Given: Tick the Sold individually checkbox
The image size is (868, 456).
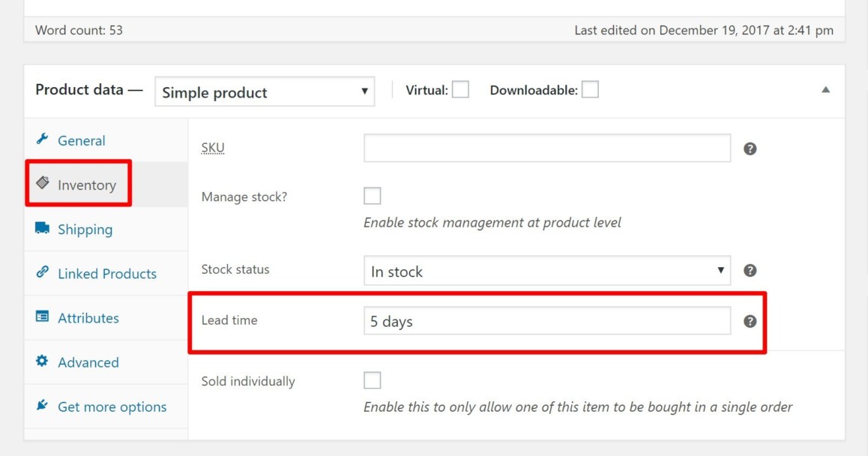Looking at the screenshot, I should tap(372, 380).
